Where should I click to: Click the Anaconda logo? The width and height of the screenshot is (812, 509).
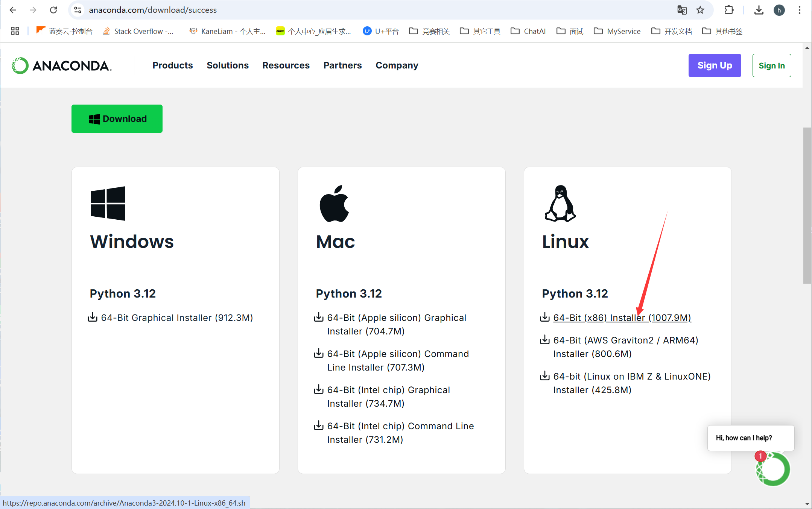click(x=62, y=65)
